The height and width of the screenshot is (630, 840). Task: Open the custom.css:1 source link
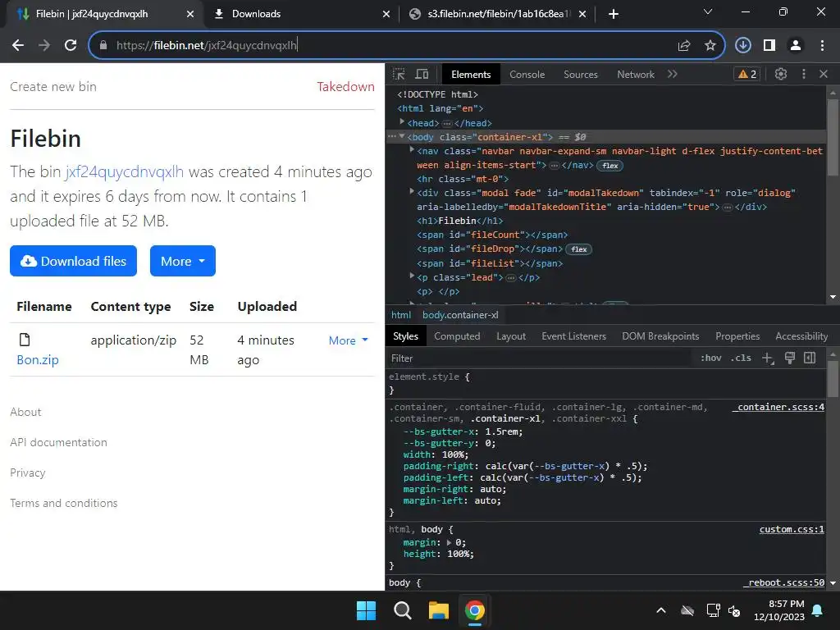tap(792, 529)
